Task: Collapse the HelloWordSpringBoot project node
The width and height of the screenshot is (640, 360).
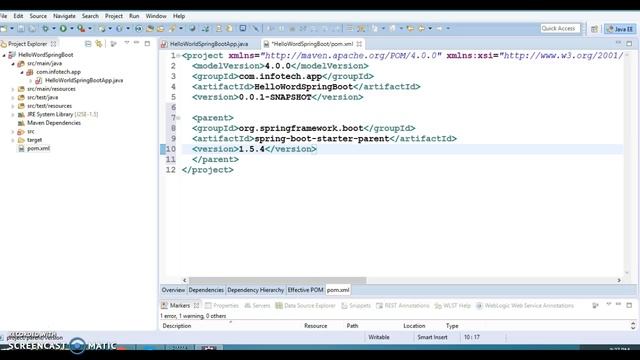Action: tap(4, 55)
